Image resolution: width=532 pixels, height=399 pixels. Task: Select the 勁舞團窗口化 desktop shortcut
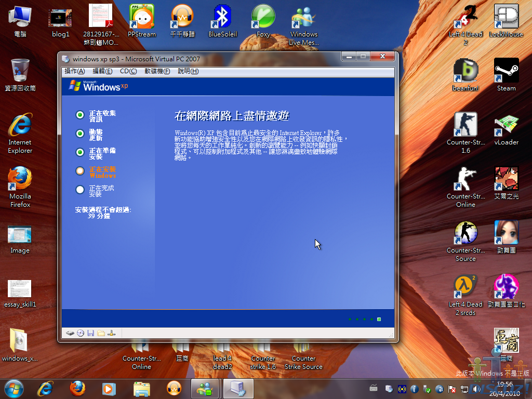coord(506,291)
